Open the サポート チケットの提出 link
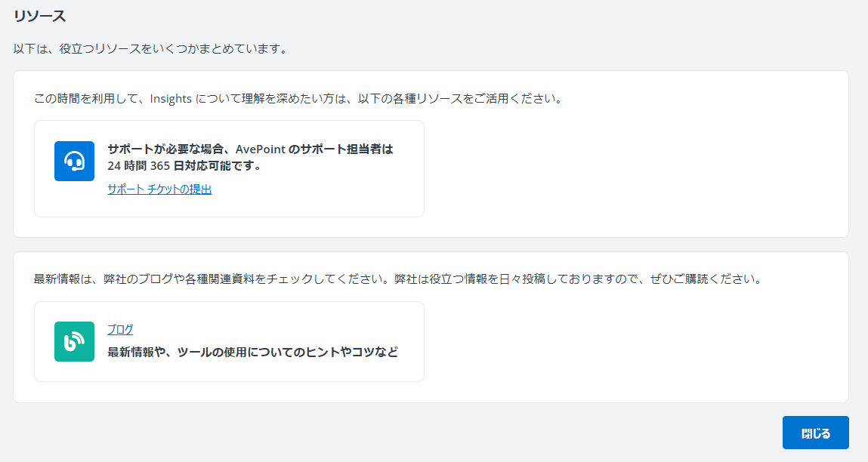 click(159, 189)
